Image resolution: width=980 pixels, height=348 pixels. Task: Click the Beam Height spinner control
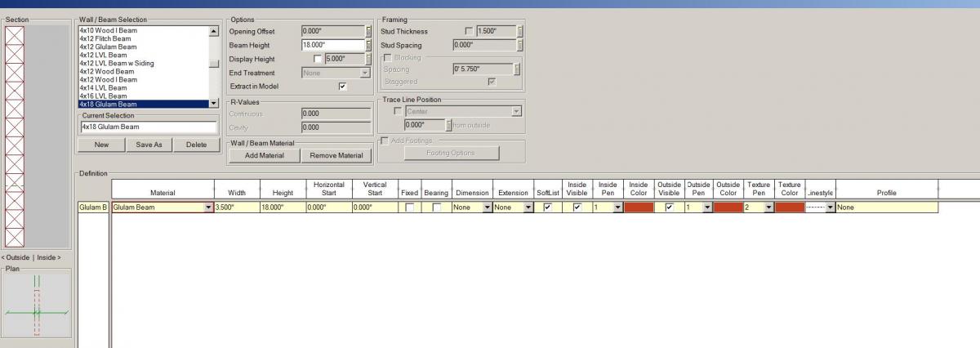pyautogui.click(x=368, y=45)
